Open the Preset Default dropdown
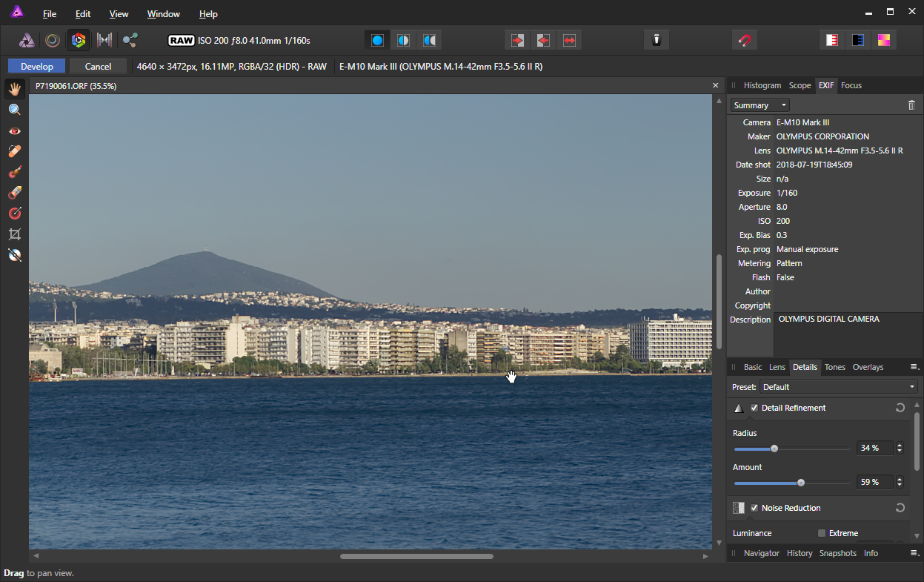Viewport: 924px width, 582px height. 839,387
